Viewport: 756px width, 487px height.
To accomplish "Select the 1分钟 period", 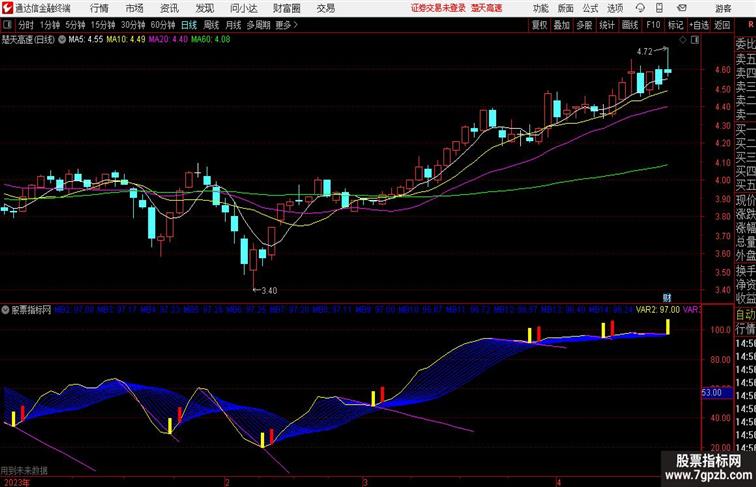I will click(x=50, y=25).
